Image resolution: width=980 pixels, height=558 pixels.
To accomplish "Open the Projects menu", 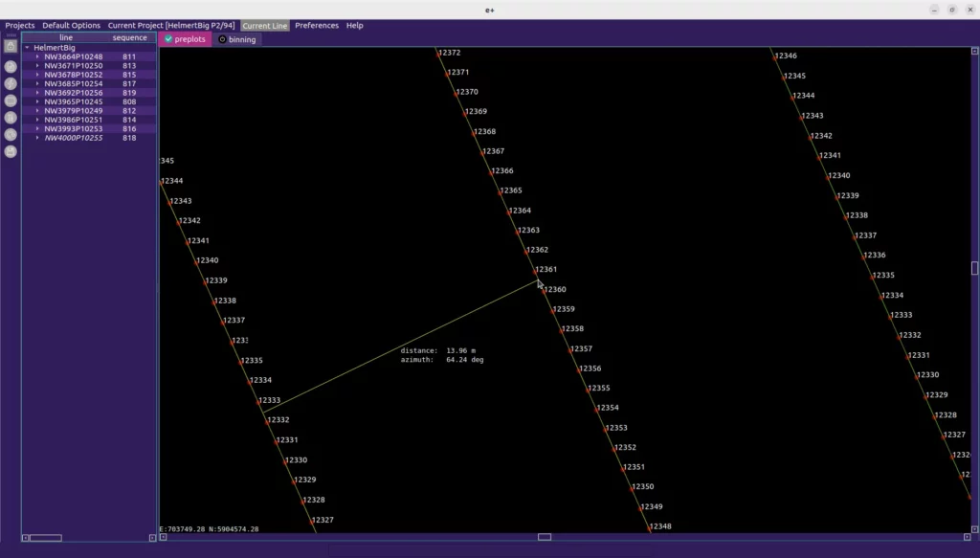I will coord(20,26).
